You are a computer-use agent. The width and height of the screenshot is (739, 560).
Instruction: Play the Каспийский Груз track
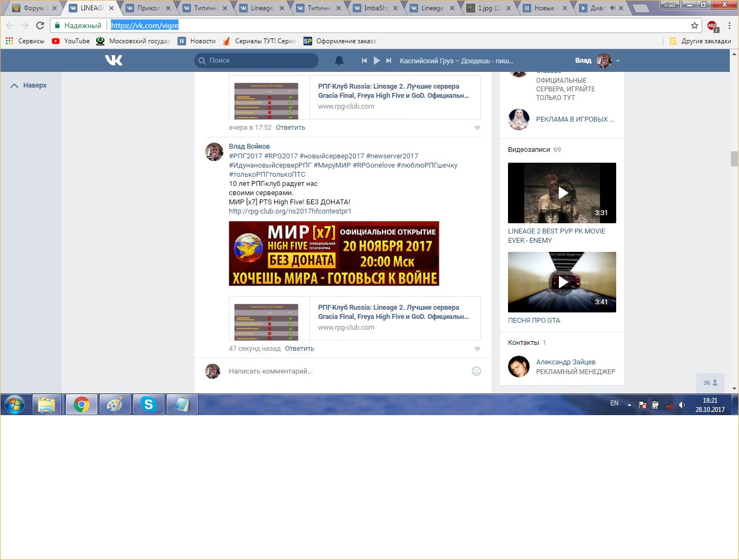[x=377, y=61]
